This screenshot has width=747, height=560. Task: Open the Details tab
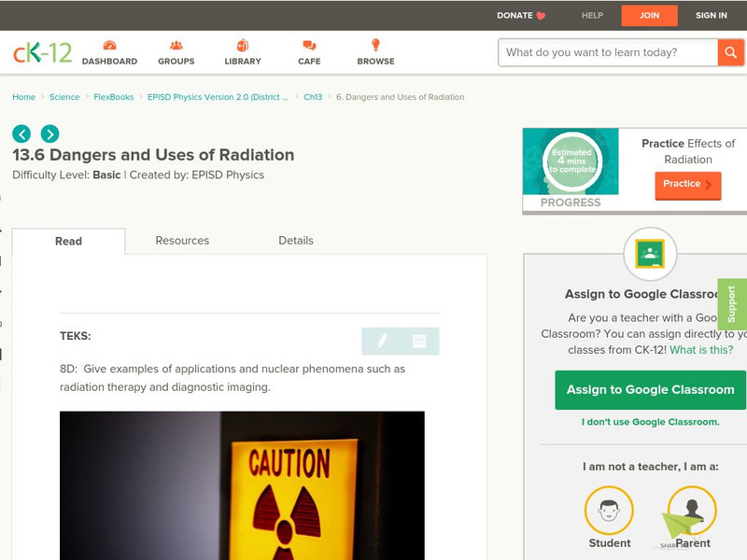(297, 240)
